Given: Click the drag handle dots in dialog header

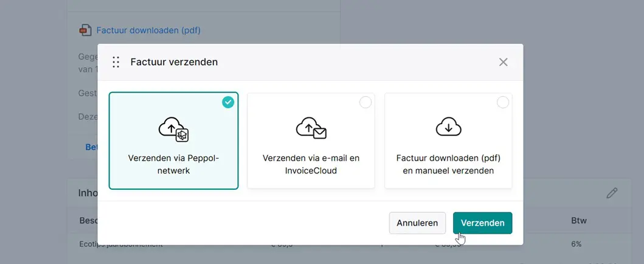Looking at the screenshot, I should [116, 62].
